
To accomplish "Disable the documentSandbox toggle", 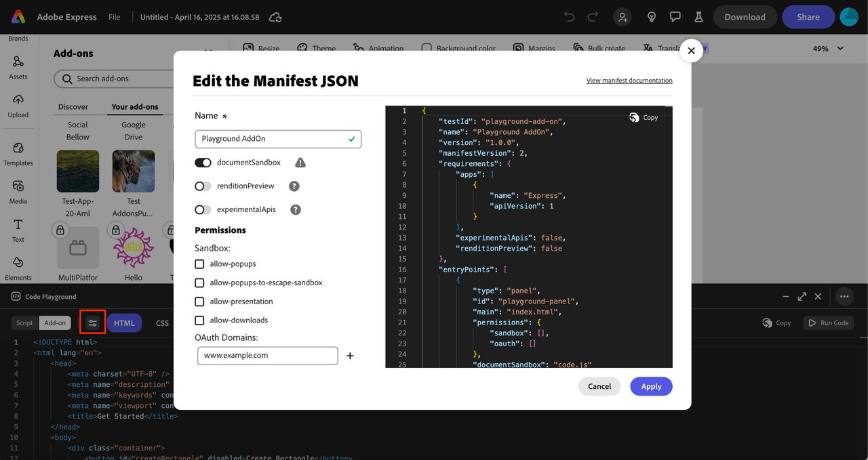I will 203,163.
